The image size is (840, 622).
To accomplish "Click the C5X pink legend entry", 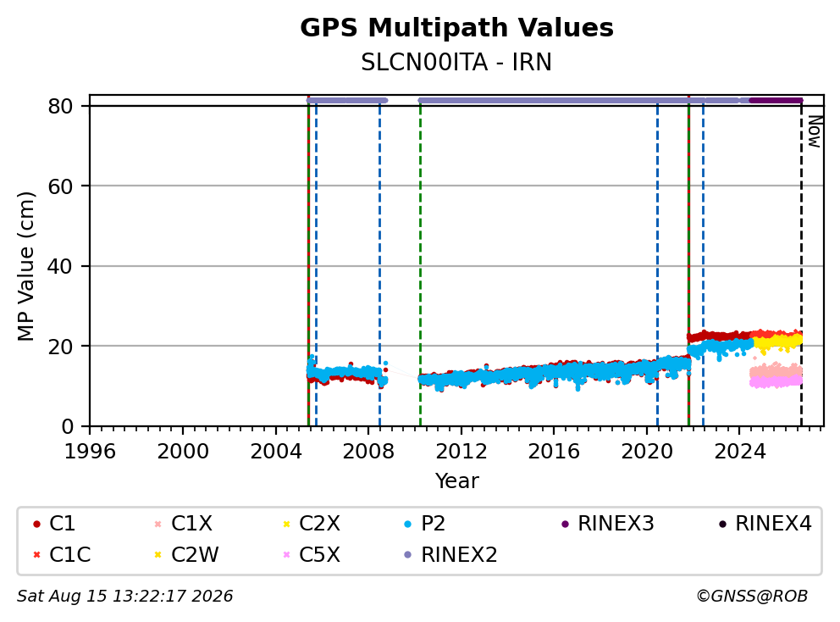I will (x=312, y=554).
